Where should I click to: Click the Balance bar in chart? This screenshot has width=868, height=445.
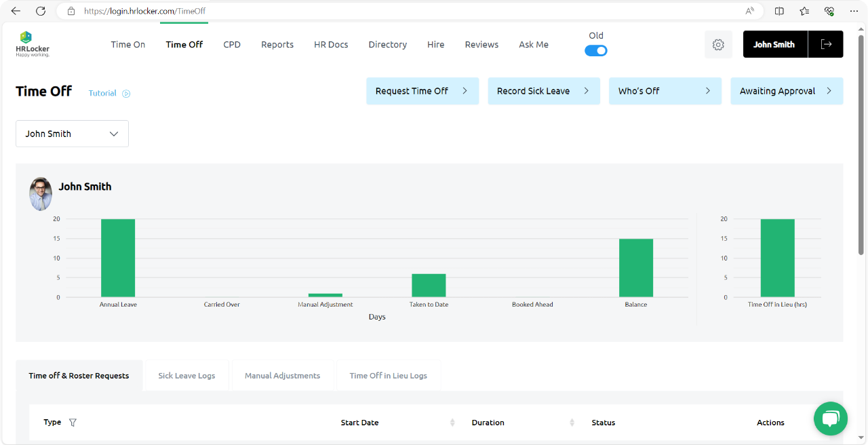tap(635, 268)
